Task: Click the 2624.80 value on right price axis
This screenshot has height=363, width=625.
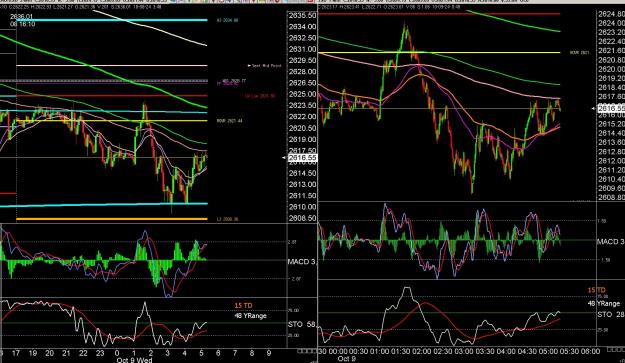Action: [611, 14]
